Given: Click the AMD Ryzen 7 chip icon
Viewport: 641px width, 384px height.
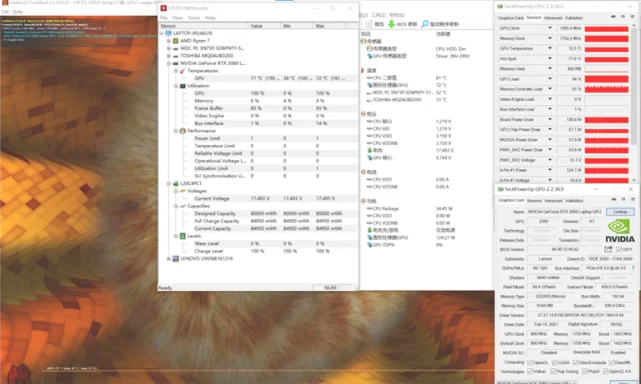Looking at the screenshot, I should click(x=176, y=40).
